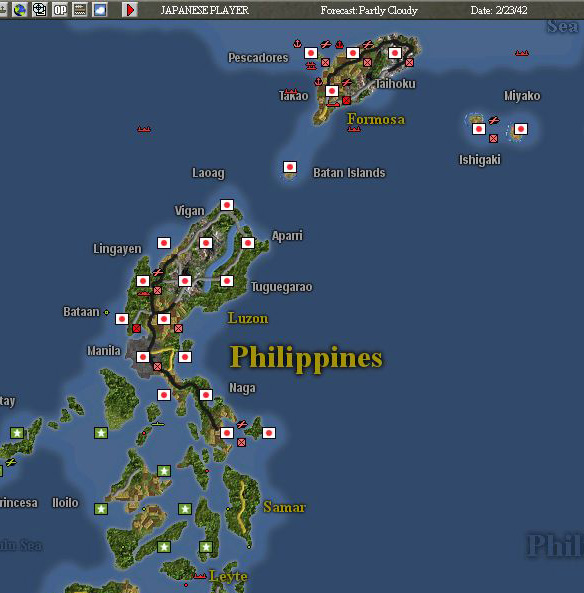Select the Allied green star base beside Iloilo
This screenshot has width=584, height=593.
101,509
